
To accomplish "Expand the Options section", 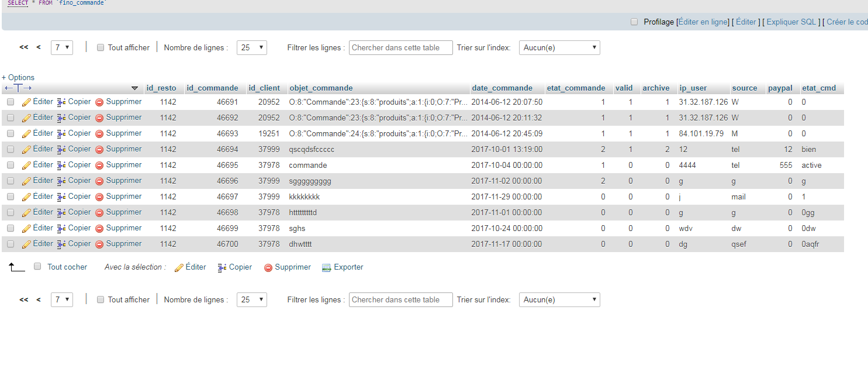I will (x=18, y=77).
